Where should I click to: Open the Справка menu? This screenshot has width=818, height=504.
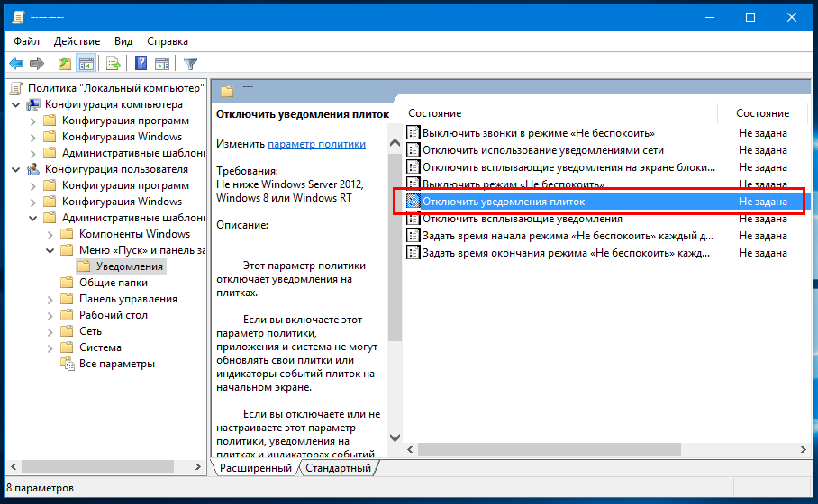167,41
